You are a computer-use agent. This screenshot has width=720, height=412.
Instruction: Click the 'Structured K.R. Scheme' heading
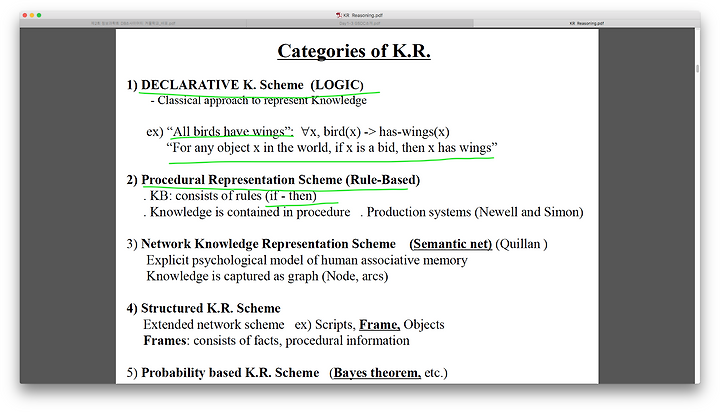211,308
